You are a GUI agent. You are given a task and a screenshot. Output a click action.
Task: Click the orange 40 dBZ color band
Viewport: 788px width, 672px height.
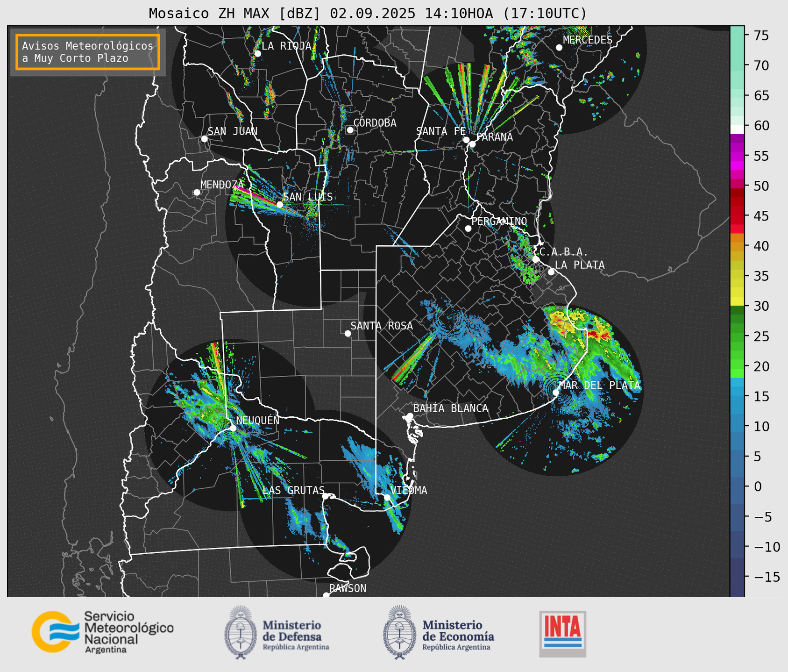coord(737,246)
